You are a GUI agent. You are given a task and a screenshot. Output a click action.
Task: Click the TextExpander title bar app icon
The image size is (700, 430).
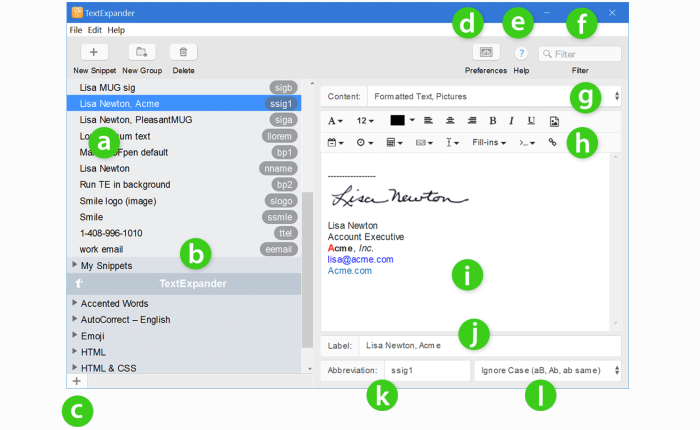(x=77, y=13)
